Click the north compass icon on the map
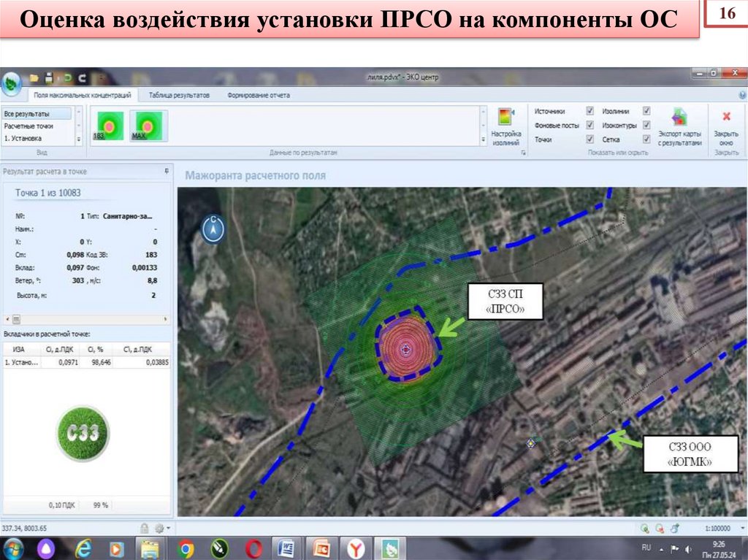 [213, 229]
